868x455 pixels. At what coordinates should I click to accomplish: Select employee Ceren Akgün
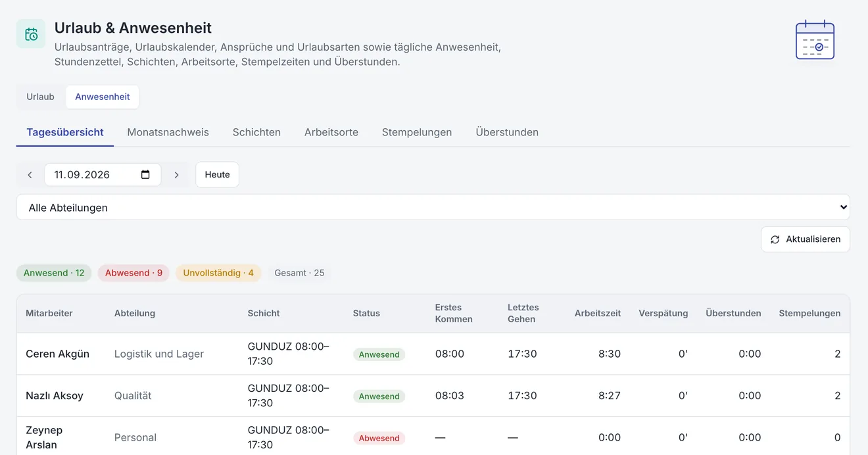(57, 354)
